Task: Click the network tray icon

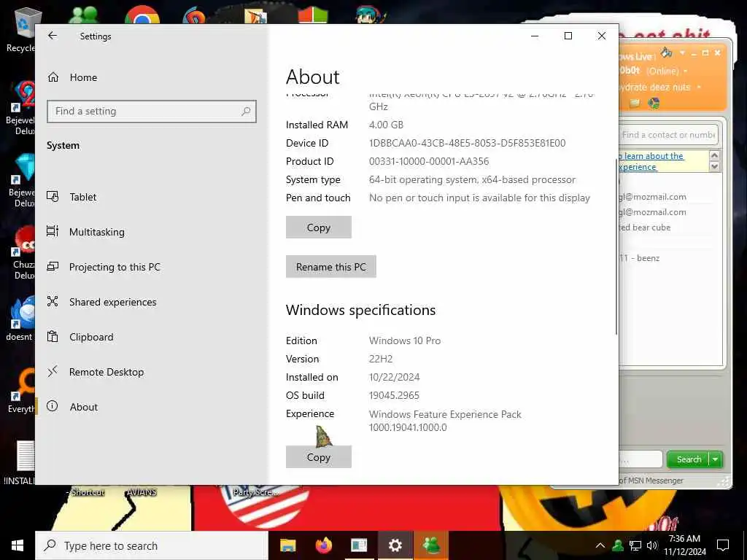Action: click(x=635, y=545)
